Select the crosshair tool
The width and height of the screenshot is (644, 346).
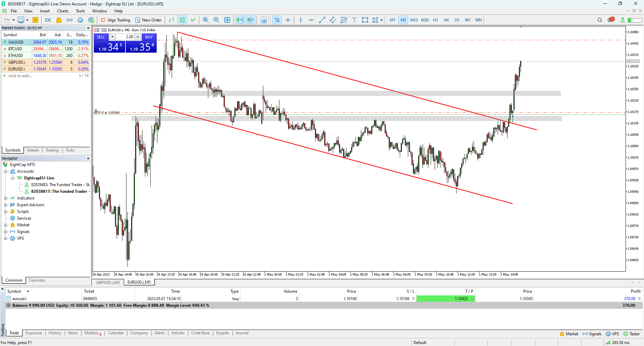click(288, 20)
